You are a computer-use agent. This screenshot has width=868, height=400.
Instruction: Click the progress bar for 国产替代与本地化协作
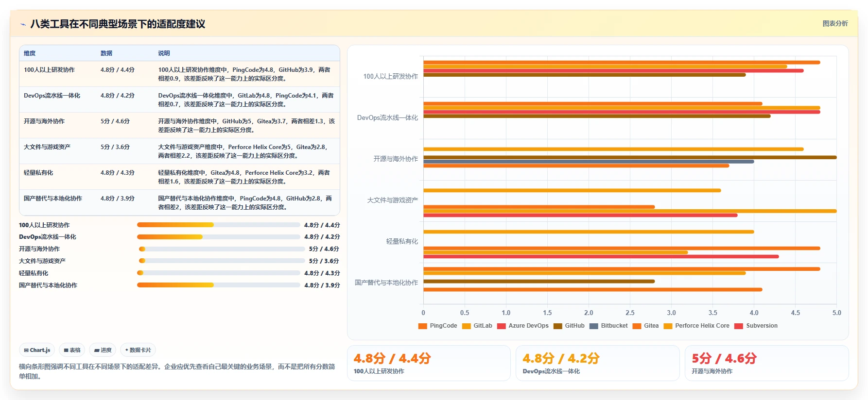[218, 285]
